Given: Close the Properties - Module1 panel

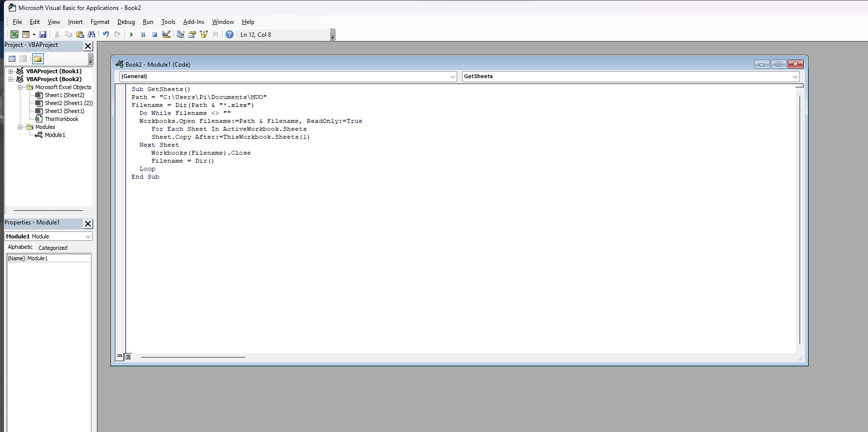Looking at the screenshot, I should pyautogui.click(x=88, y=223).
